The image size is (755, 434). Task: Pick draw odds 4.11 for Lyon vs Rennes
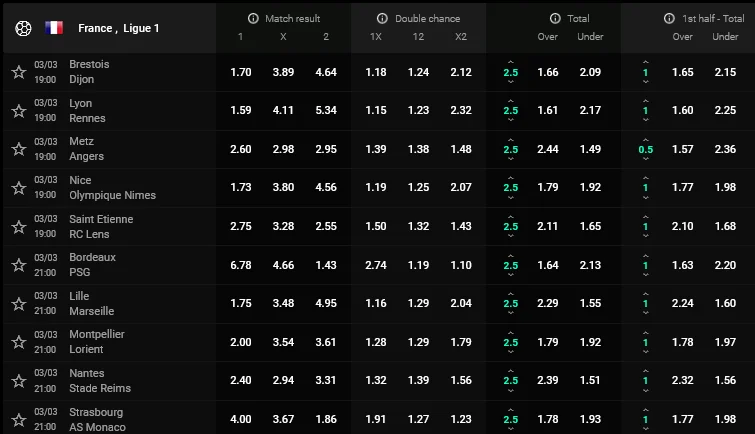point(284,111)
